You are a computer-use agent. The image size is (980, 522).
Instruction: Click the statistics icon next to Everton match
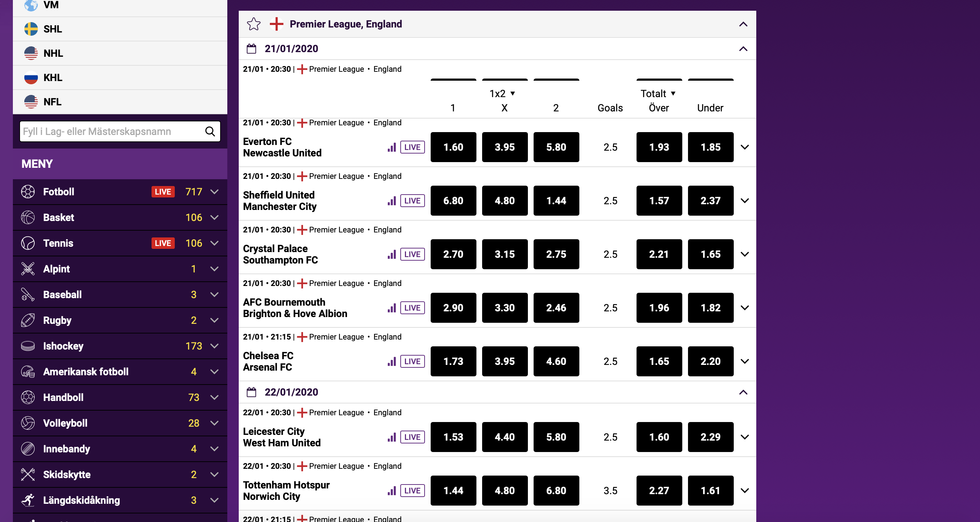(x=391, y=147)
